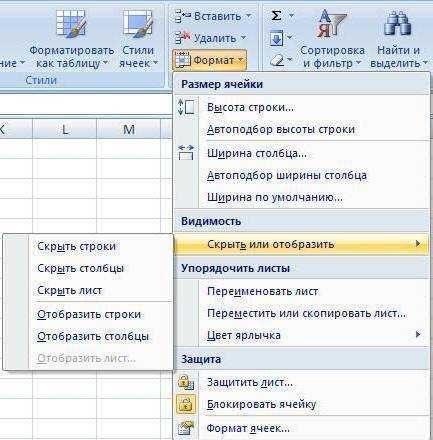Open the Удалить dropdown arrow
This screenshot has width=433, height=440.
click(x=243, y=38)
